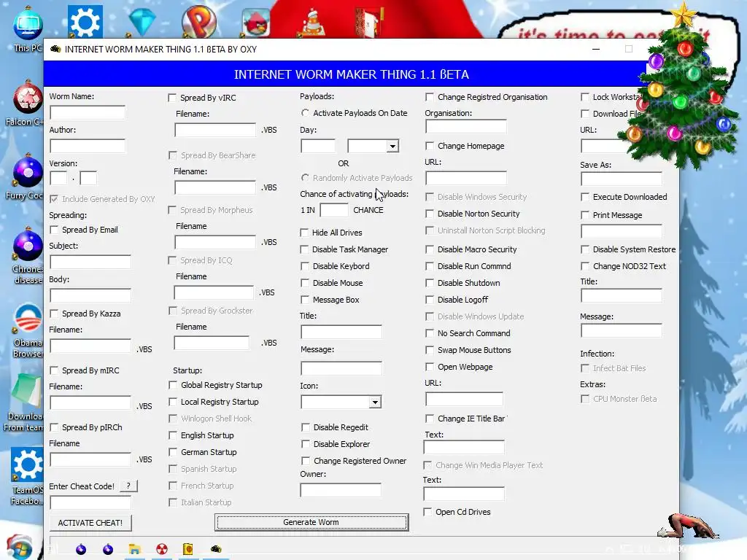747x560 pixels.
Task: Tick the Change NOD32 Text checkbox
Action: (585, 266)
